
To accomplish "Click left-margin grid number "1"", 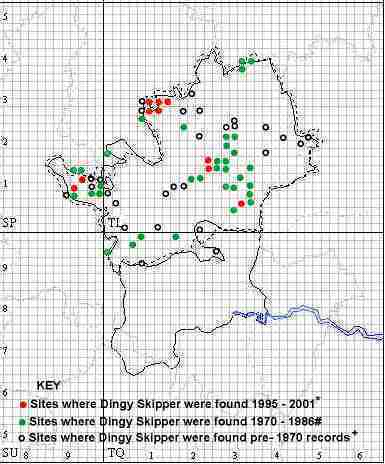I will click(5, 183).
